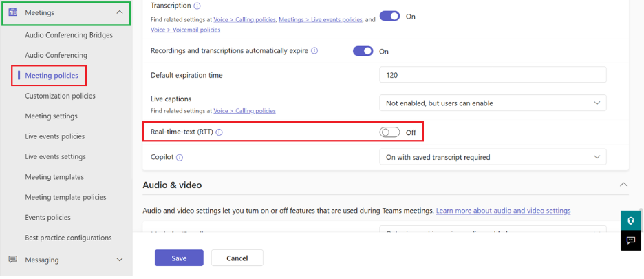Turn off the Transcription toggle
Screen dimensions: 644x279
click(389, 16)
